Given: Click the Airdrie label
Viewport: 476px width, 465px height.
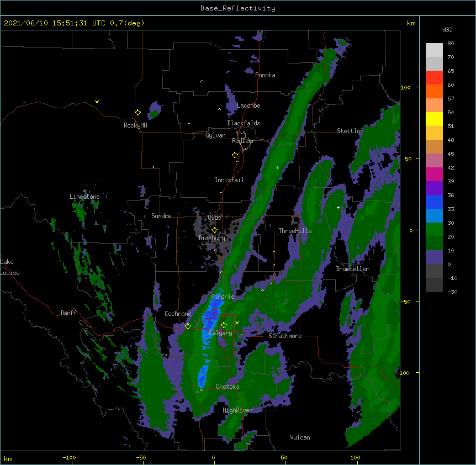Looking at the screenshot, I should pos(223,297).
